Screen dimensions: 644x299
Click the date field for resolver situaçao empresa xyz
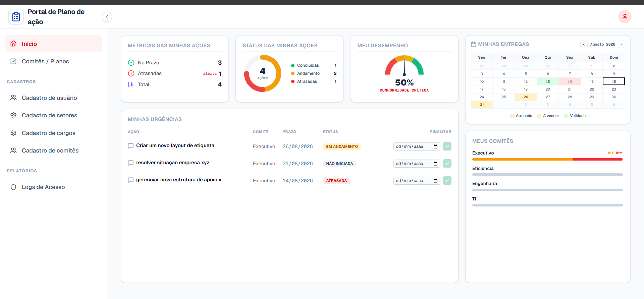click(x=417, y=164)
